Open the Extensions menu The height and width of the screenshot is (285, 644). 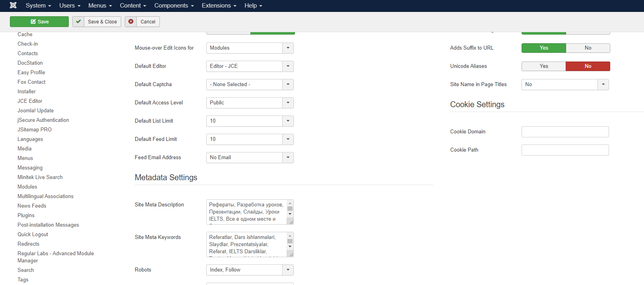(x=219, y=6)
